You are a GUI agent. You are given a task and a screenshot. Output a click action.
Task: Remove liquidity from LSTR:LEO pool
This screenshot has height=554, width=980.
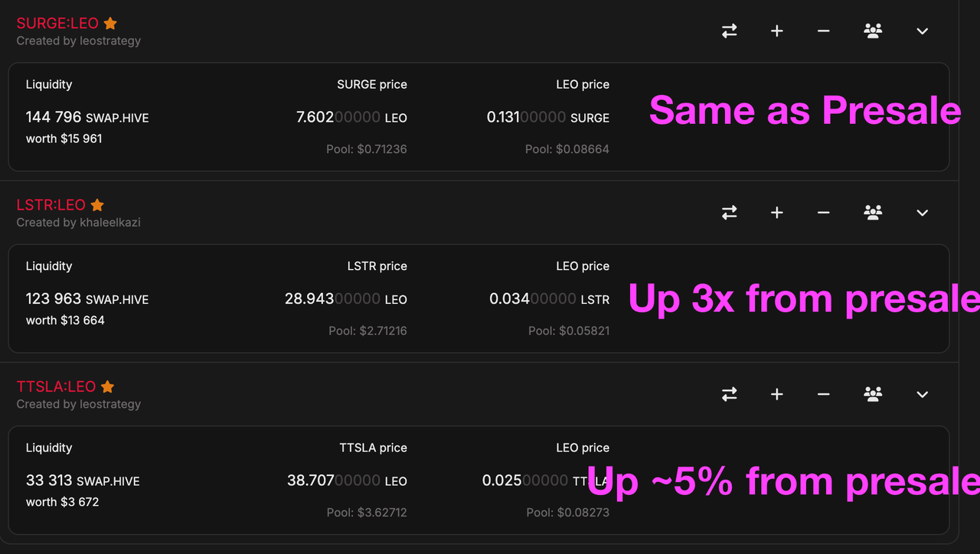coord(823,213)
